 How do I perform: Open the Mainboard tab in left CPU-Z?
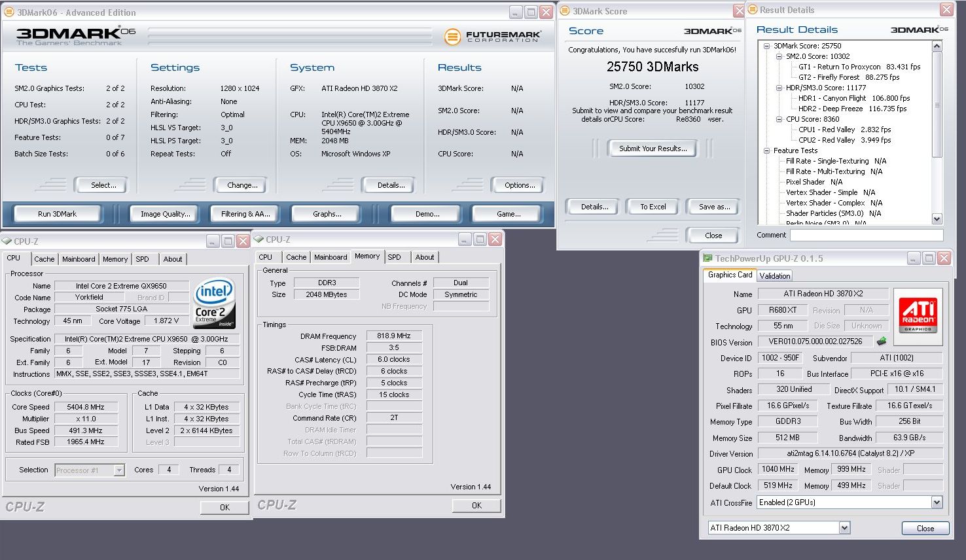point(79,259)
